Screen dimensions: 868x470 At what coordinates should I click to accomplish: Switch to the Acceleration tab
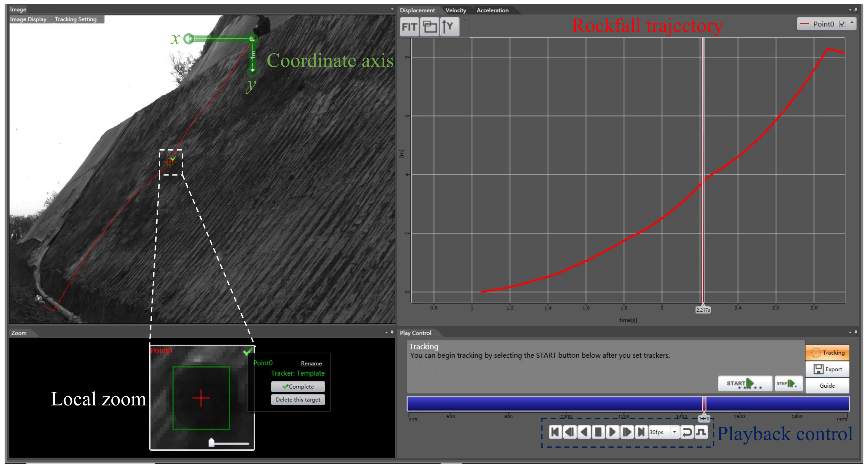(x=492, y=10)
